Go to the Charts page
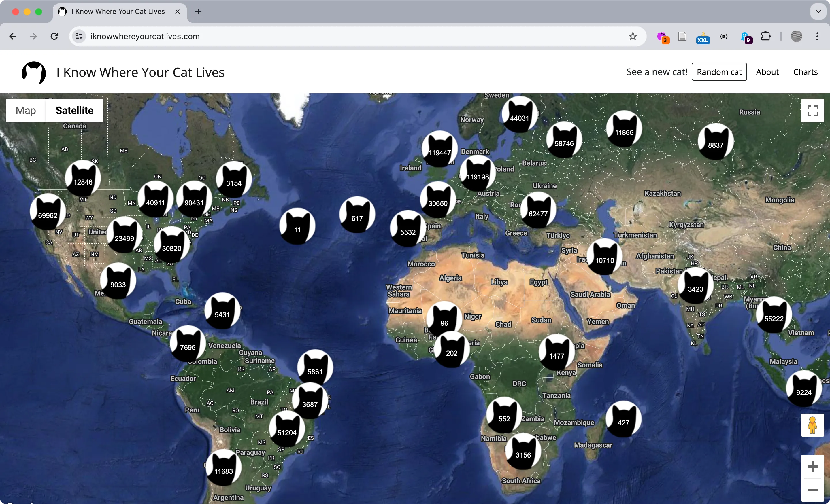This screenshot has height=504, width=830. pyautogui.click(x=805, y=72)
